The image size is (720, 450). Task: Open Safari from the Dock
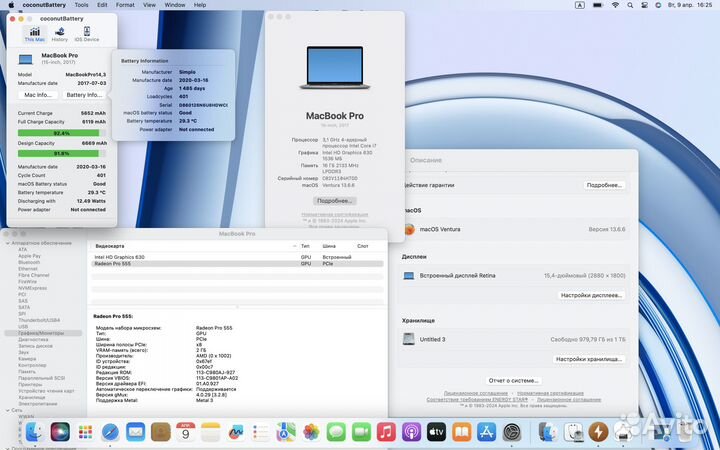(x=110, y=432)
